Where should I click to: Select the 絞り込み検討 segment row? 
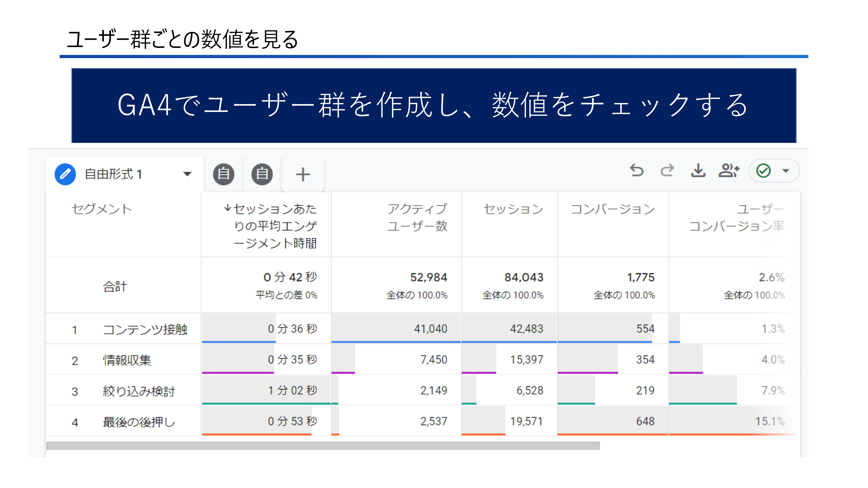tap(138, 391)
